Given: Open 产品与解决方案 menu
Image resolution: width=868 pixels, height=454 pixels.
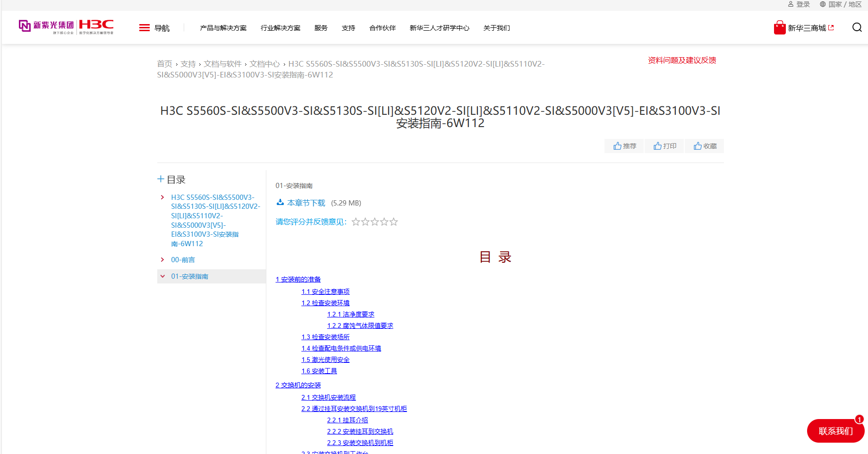Looking at the screenshot, I should 223,28.
